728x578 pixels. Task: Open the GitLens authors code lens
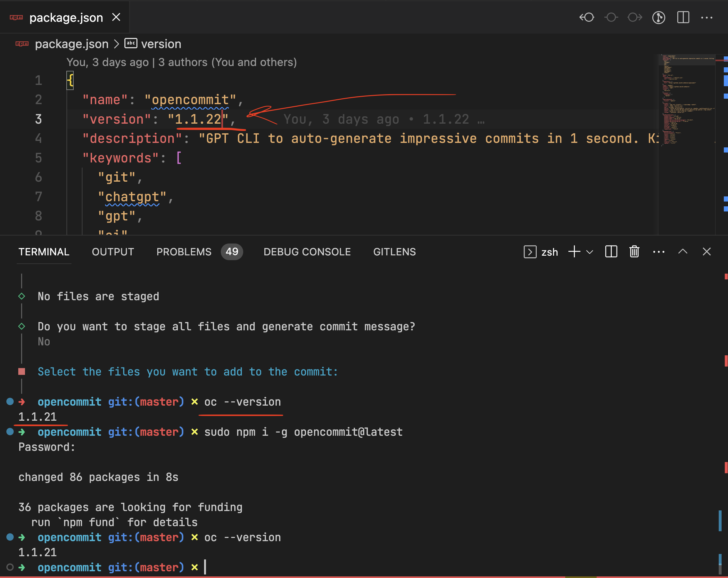click(x=182, y=62)
